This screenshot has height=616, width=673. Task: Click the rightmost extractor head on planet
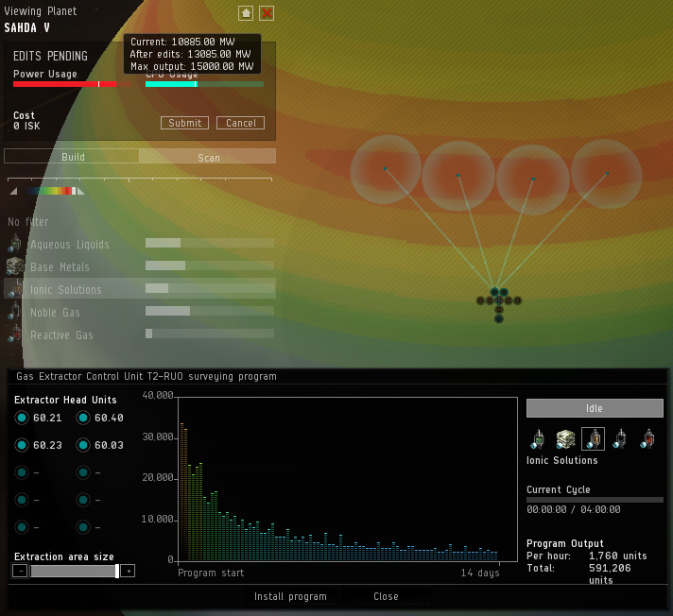(x=607, y=173)
